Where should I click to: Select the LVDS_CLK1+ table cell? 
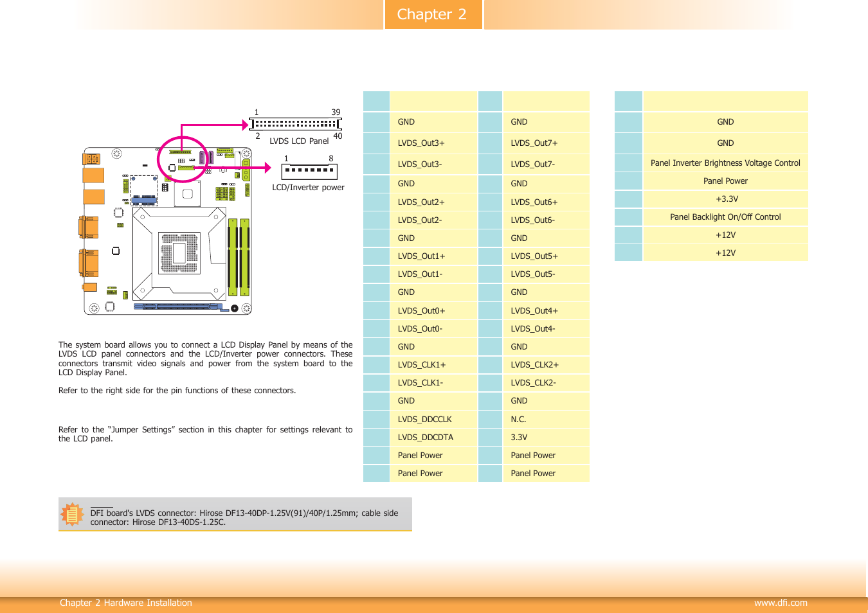pyautogui.click(x=433, y=365)
